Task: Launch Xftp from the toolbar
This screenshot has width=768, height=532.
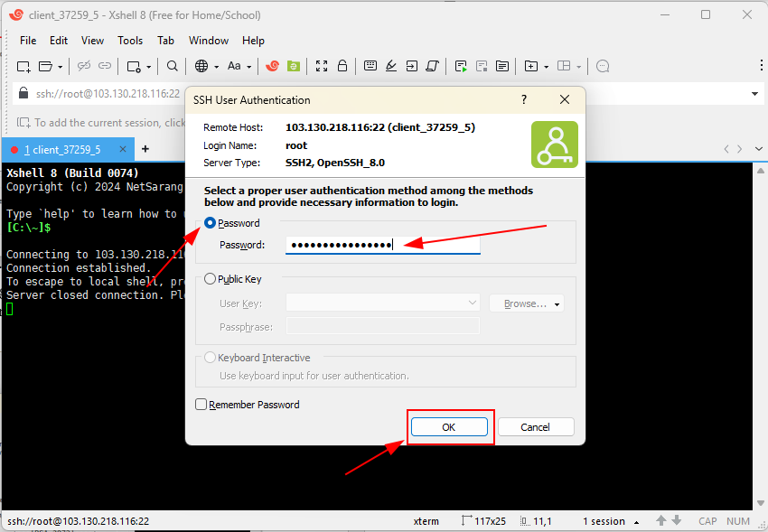Action: 295,66
